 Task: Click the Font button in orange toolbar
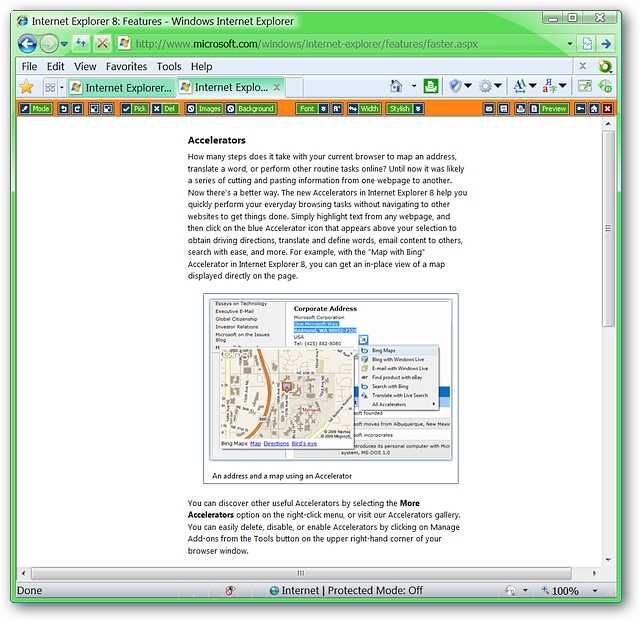(x=307, y=109)
